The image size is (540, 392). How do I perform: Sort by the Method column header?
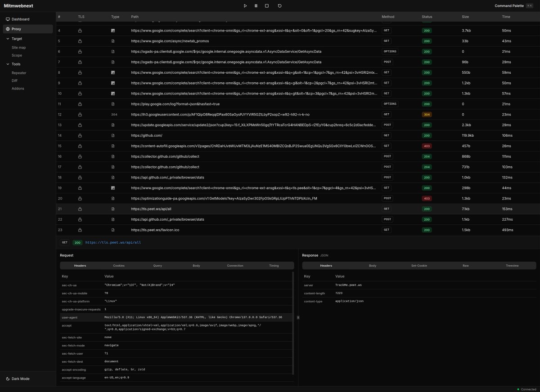click(388, 17)
